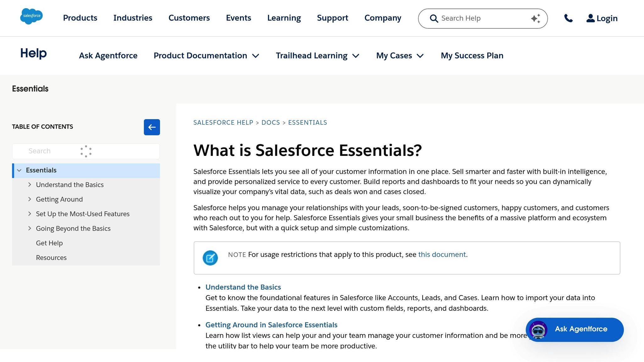Open 'this document' usage restrictions link
The image size is (644, 362).
(x=442, y=255)
